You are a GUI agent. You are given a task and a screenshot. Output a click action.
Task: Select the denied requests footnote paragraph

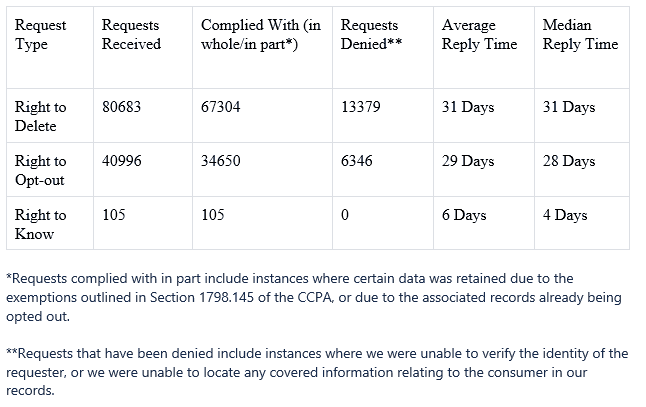coord(317,372)
